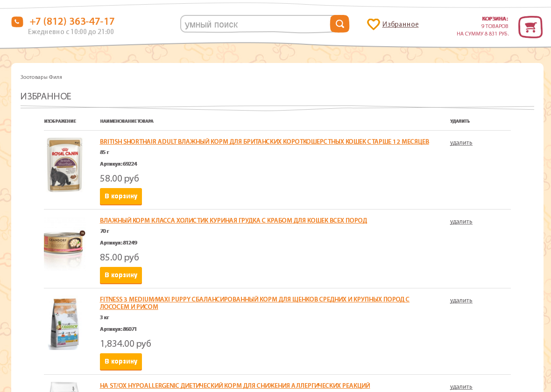Screen dimensions: 551x392
Task: Add 85.00 руб Grandorf item to cart
Action: tap(121, 275)
